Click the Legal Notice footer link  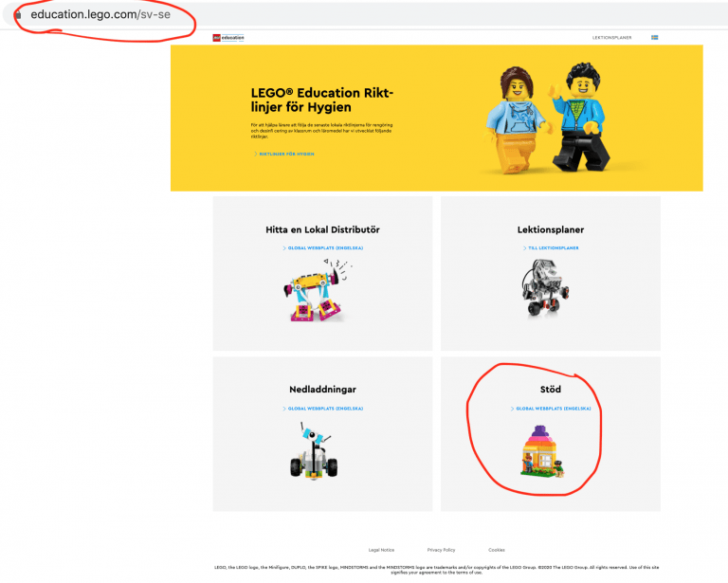coord(381,550)
